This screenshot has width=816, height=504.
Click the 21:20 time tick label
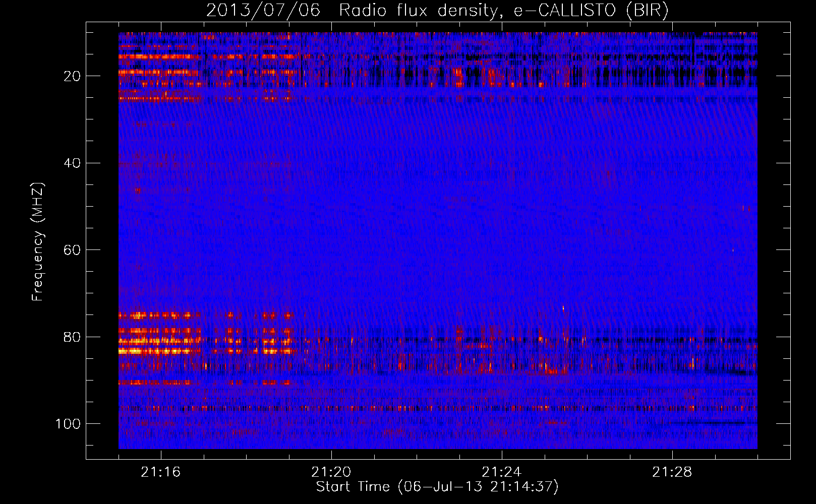(331, 472)
